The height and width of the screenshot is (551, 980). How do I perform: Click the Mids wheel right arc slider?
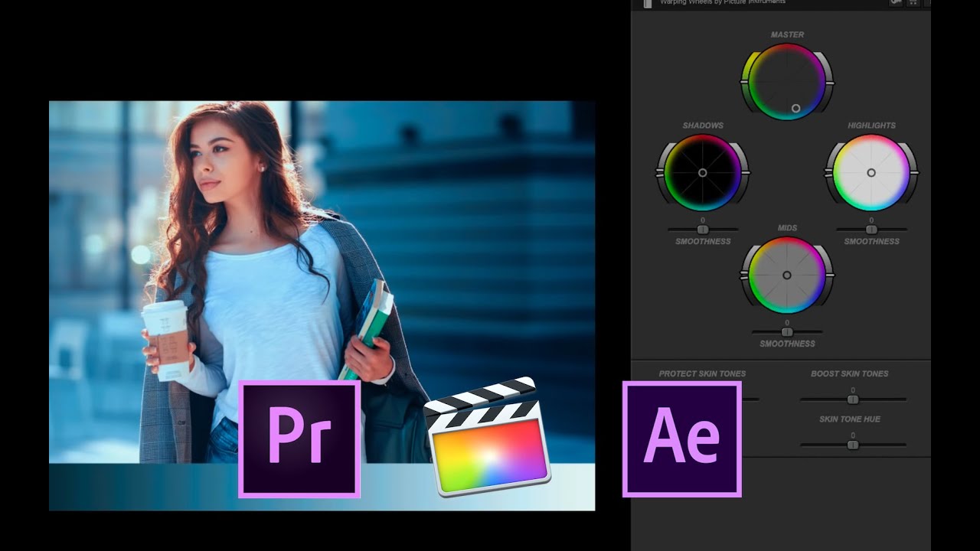[830, 275]
